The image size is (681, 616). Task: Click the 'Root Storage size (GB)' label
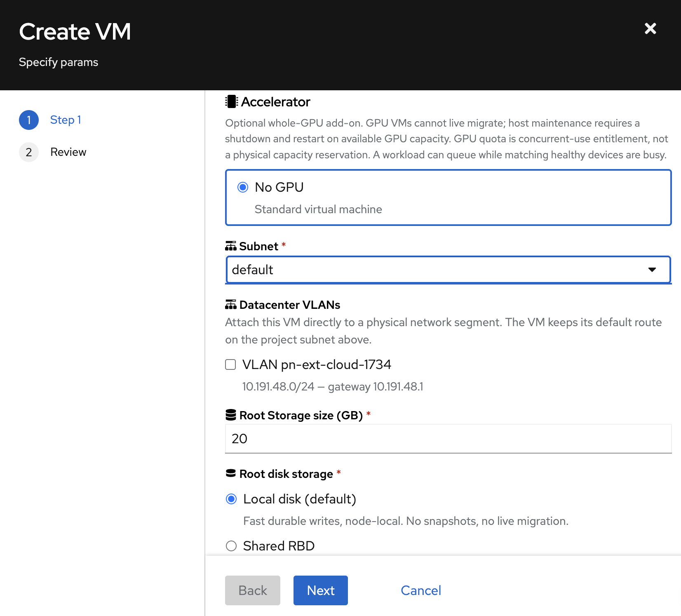click(x=301, y=415)
